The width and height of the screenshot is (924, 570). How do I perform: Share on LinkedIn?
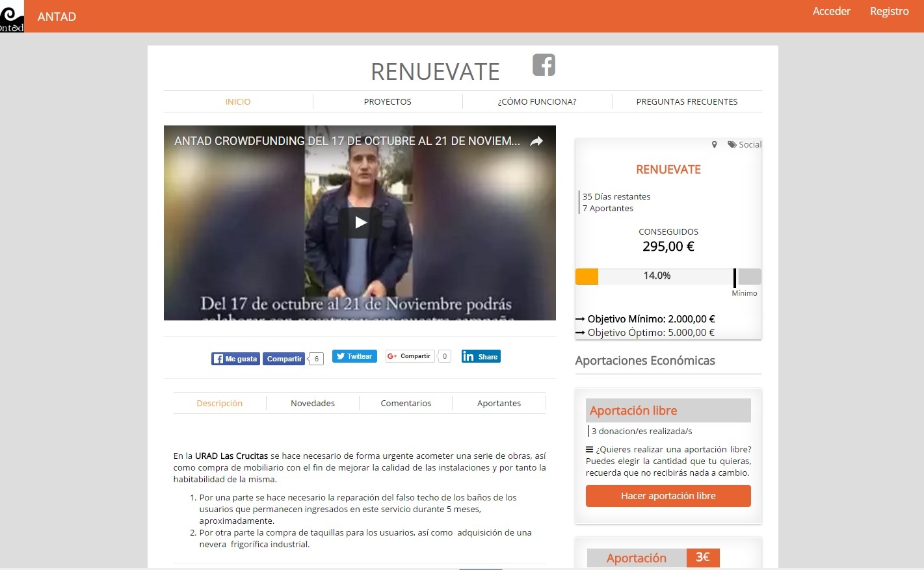tap(481, 356)
